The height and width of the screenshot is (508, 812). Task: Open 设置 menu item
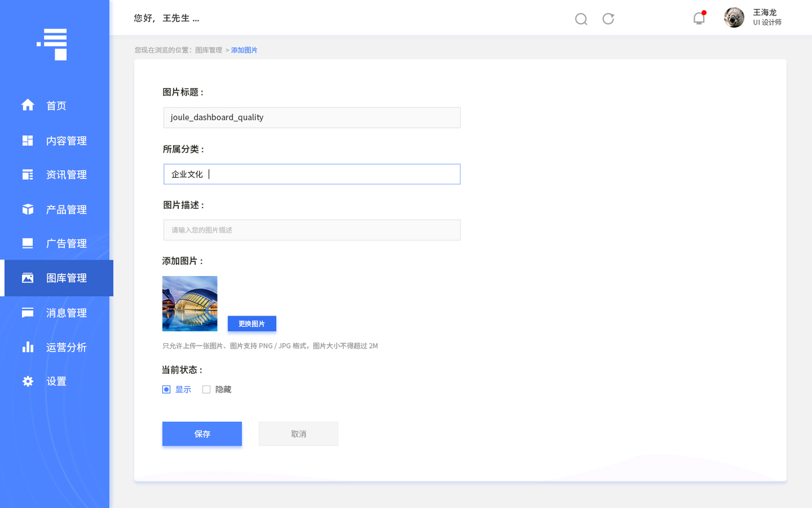tap(56, 381)
